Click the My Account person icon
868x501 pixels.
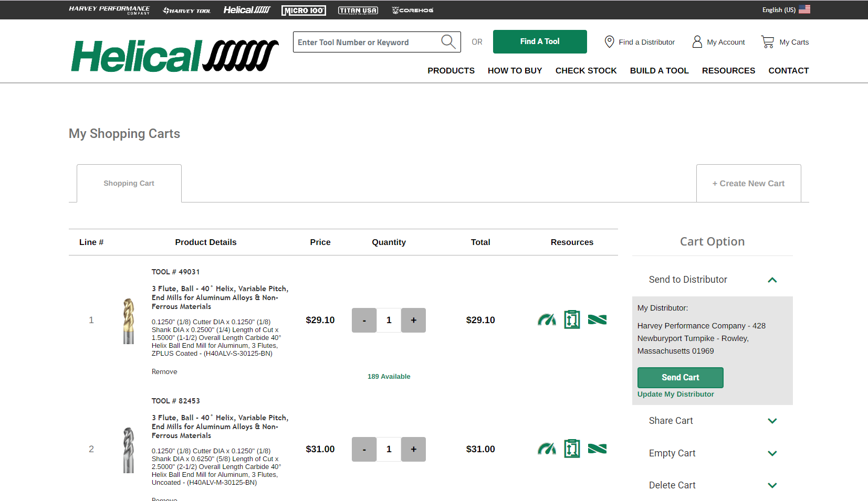point(697,42)
